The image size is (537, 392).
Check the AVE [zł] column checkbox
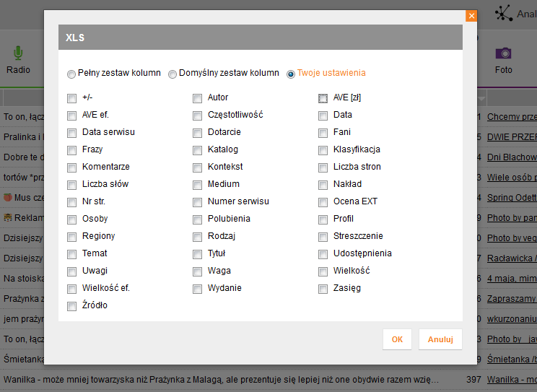click(323, 99)
